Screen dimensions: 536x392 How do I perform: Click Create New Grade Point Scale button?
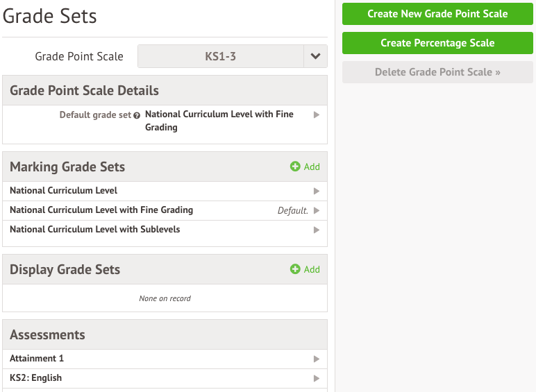(x=437, y=14)
